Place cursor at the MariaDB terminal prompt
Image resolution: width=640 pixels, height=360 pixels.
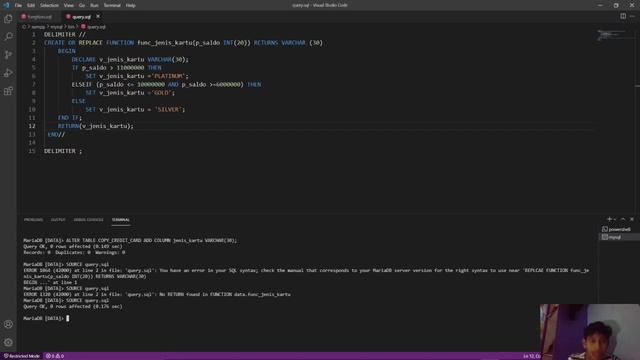tap(68, 318)
